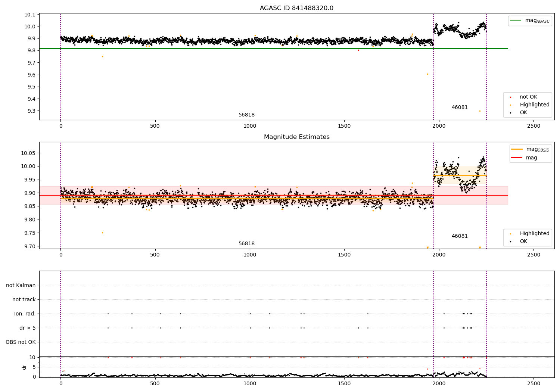Click the "not track" axis label
The width and height of the screenshot is (560, 392).
[x=24, y=299]
